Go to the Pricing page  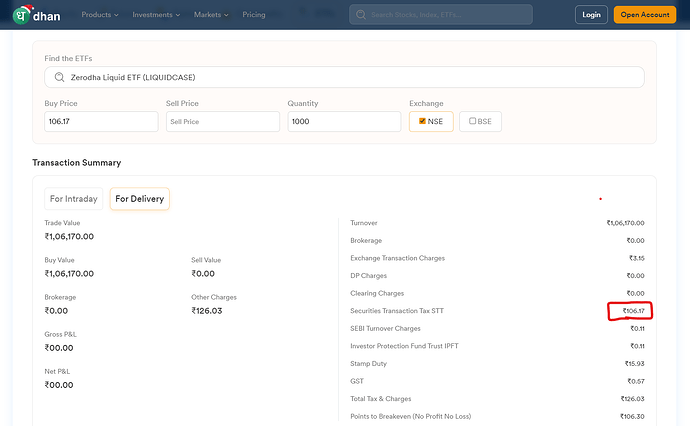pos(254,15)
